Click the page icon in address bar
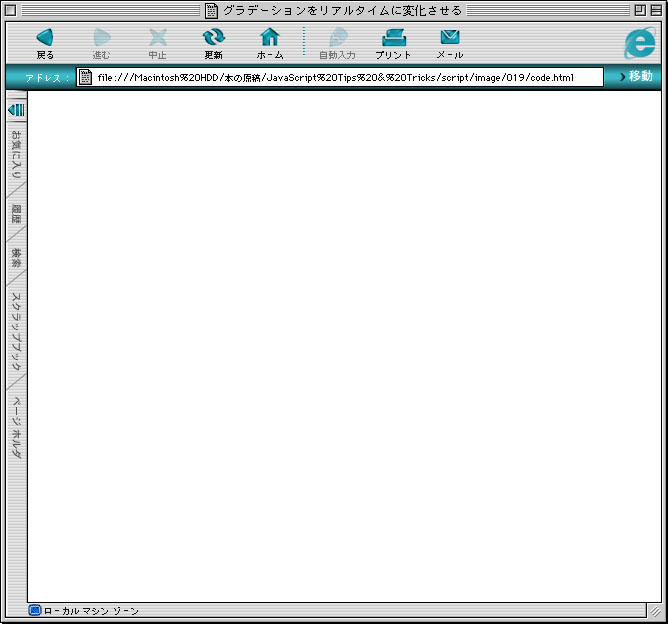The height and width of the screenshot is (624, 668). pyautogui.click(x=86, y=77)
